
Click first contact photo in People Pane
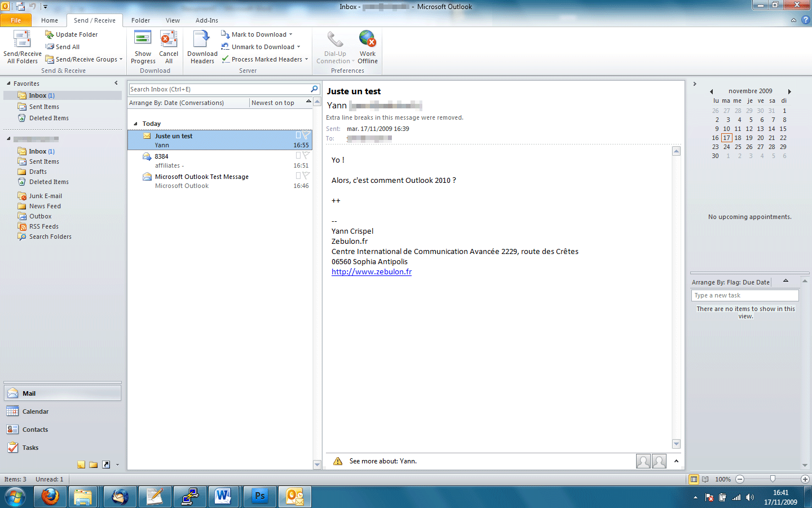[643, 461]
